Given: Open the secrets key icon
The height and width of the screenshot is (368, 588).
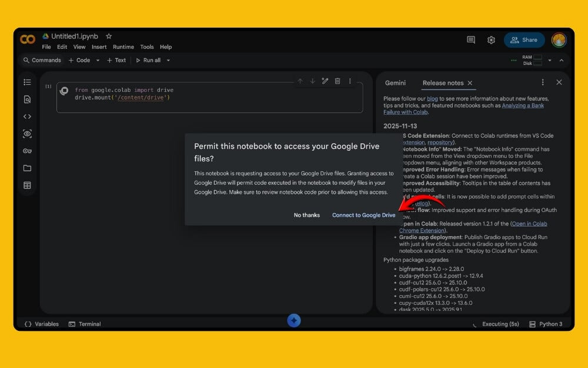Looking at the screenshot, I should [27, 151].
